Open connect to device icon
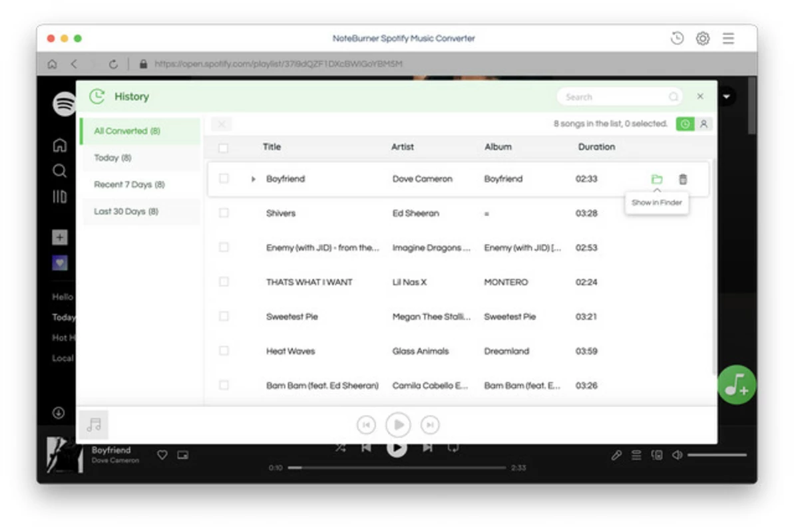This screenshot has height=532, width=794. click(657, 455)
